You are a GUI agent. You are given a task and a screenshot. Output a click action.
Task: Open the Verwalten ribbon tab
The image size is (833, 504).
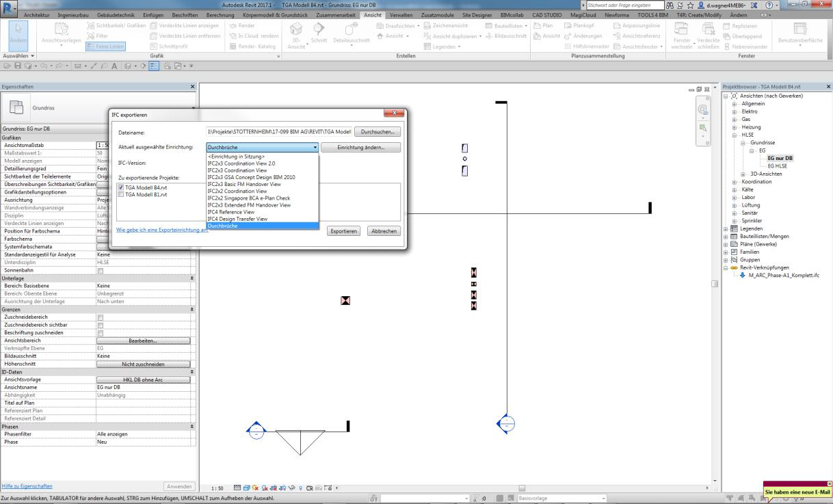pos(401,15)
